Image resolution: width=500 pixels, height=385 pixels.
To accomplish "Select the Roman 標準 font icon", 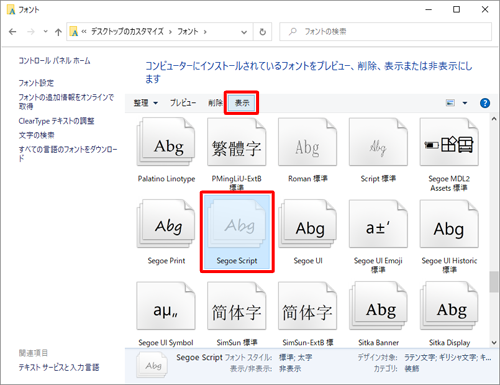I will [x=307, y=142].
